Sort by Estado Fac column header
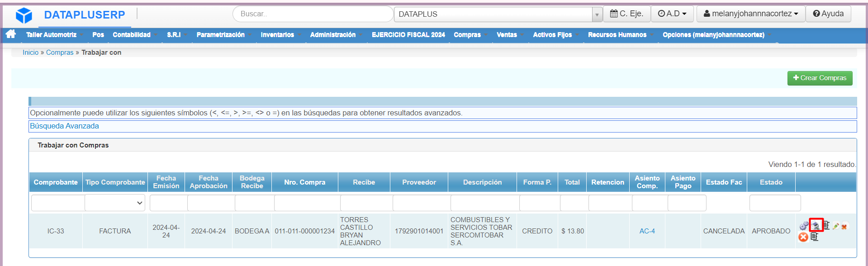This screenshot has height=266, width=868. pos(724,182)
